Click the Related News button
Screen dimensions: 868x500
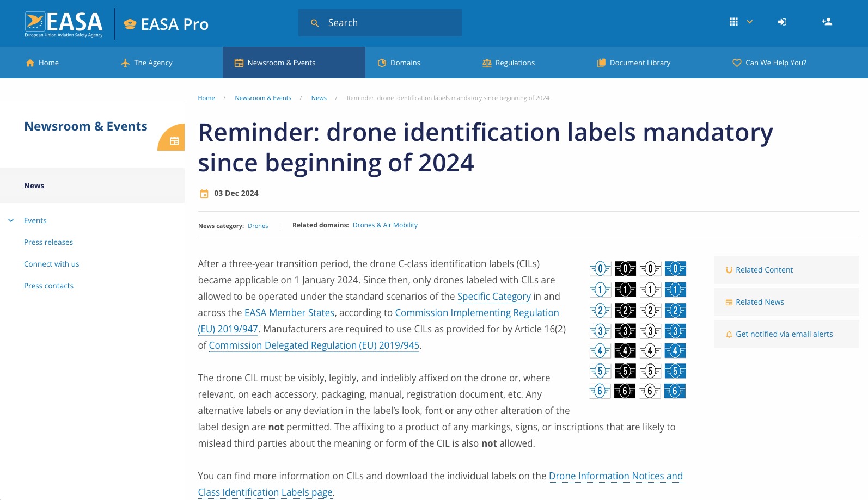pos(787,302)
